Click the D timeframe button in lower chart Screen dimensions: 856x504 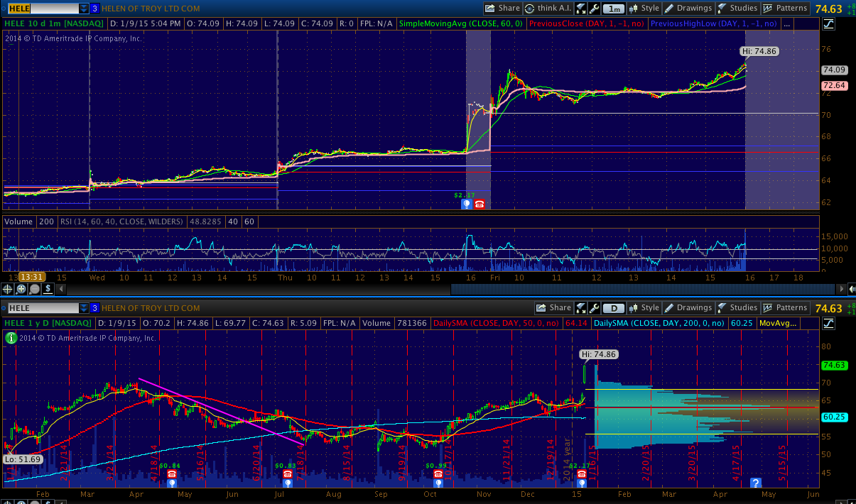[614, 308]
